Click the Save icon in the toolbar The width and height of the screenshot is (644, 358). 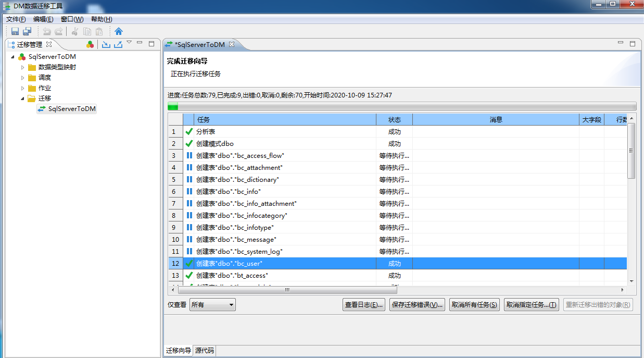point(15,31)
